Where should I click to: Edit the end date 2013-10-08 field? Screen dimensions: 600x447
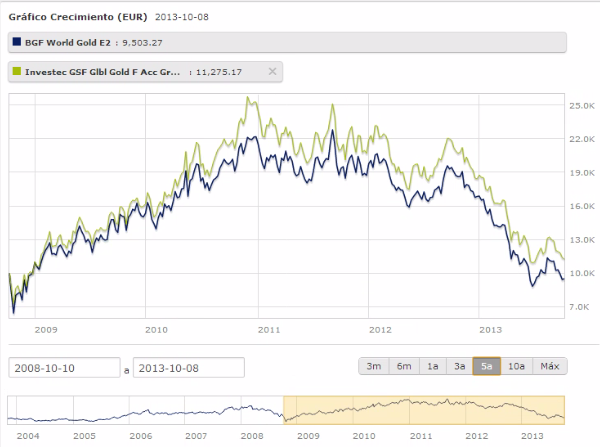pos(188,368)
